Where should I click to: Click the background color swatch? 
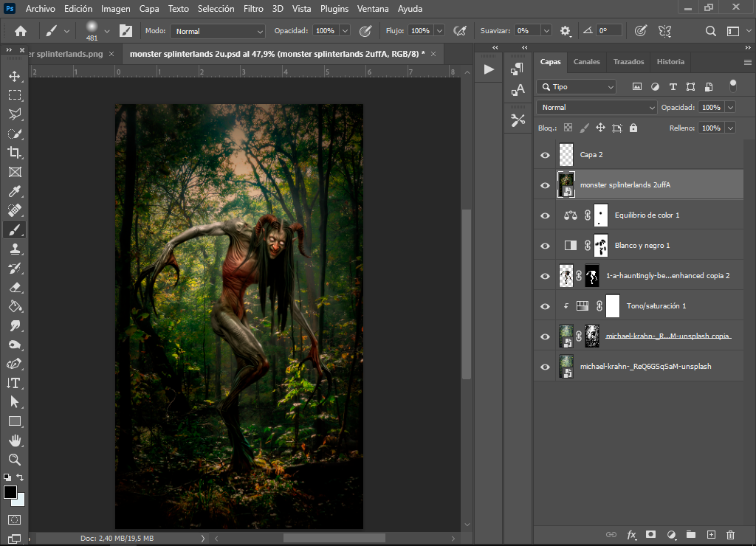20,502
